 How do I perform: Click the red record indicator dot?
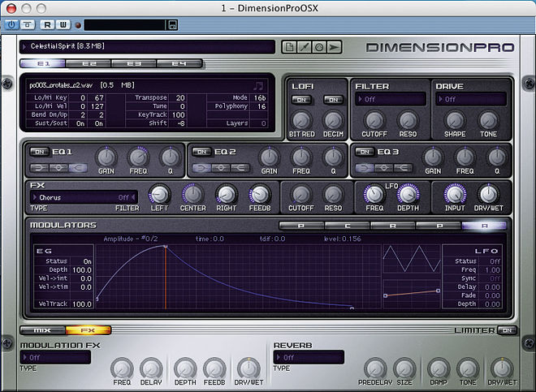tap(78, 25)
